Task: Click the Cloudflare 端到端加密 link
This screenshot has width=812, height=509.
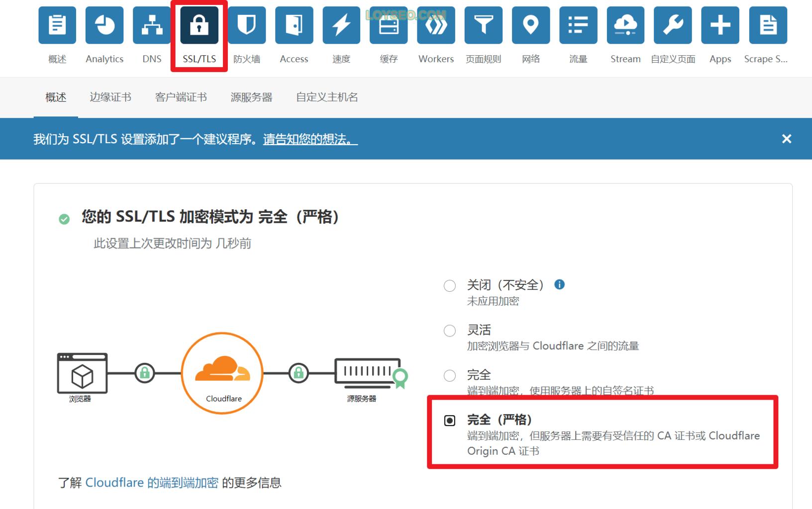Action: (152, 482)
